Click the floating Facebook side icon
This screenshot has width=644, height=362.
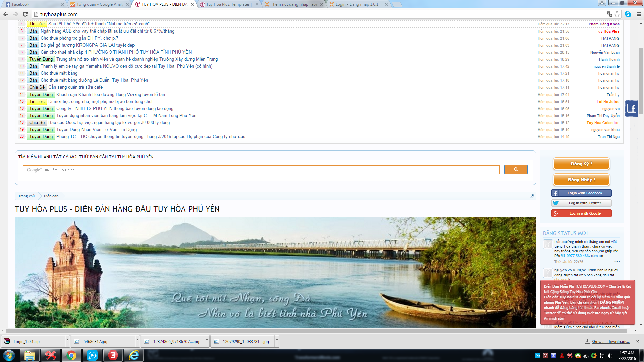coord(632,108)
